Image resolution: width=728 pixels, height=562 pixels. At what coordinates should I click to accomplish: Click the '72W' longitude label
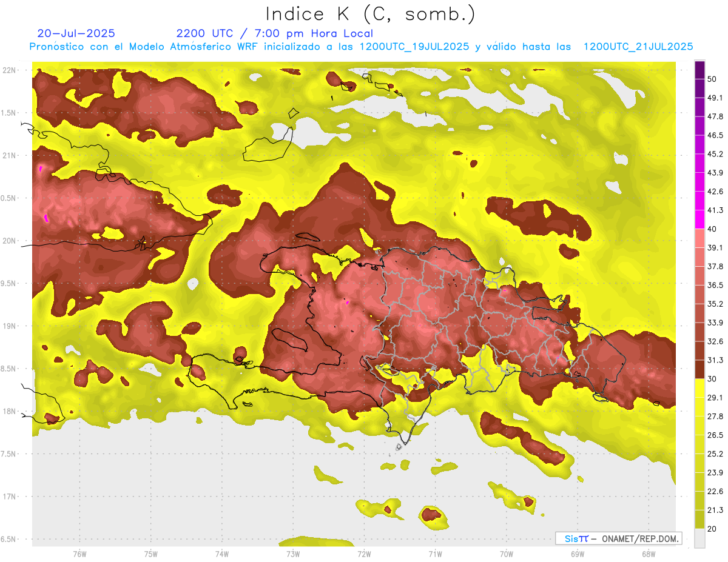pos(364,554)
